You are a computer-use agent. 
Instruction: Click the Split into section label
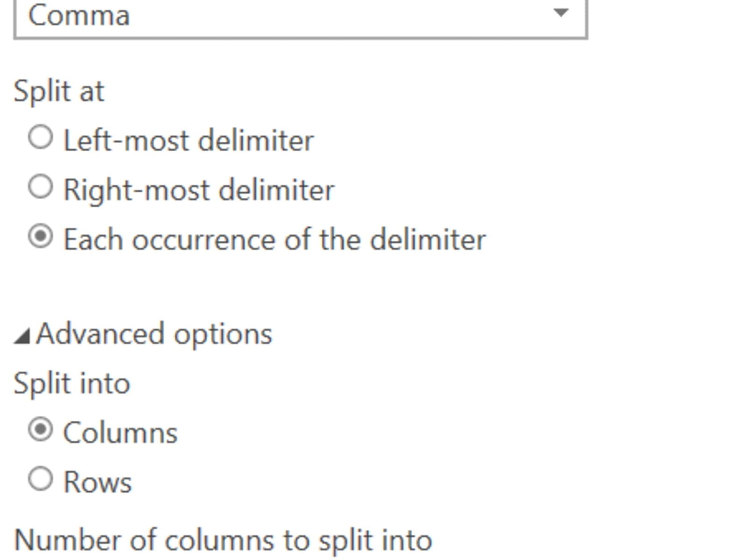coord(72,384)
